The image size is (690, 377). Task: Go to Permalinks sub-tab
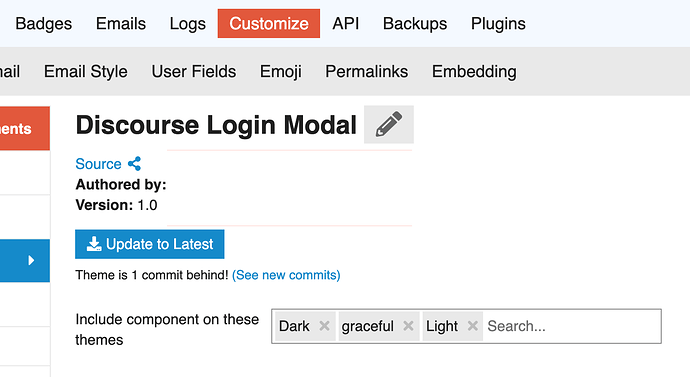pyautogui.click(x=367, y=71)
